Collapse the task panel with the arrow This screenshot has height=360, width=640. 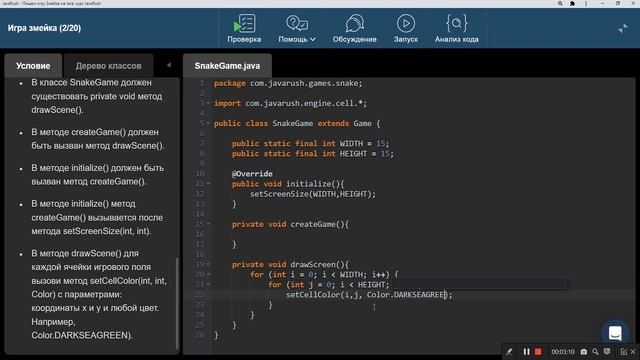169,65
